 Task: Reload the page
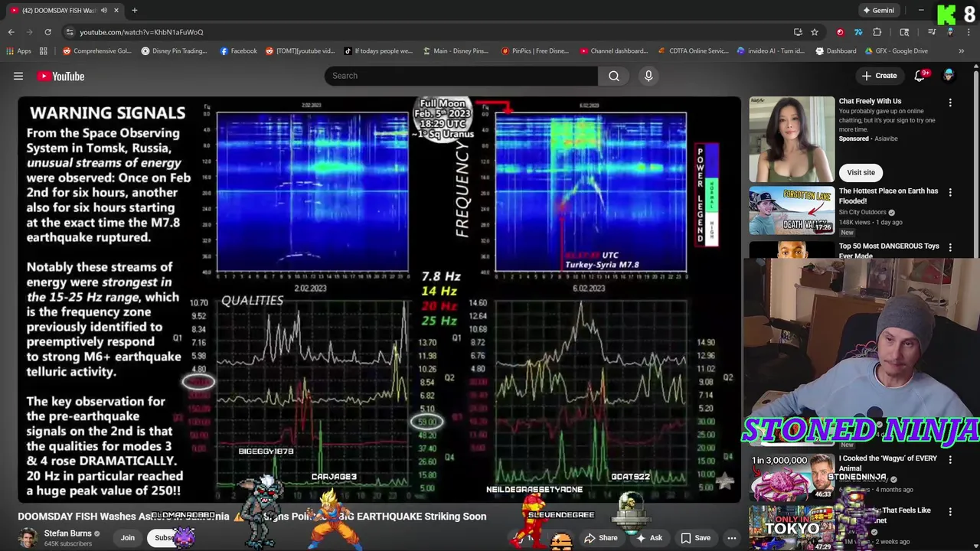point(47,32)
